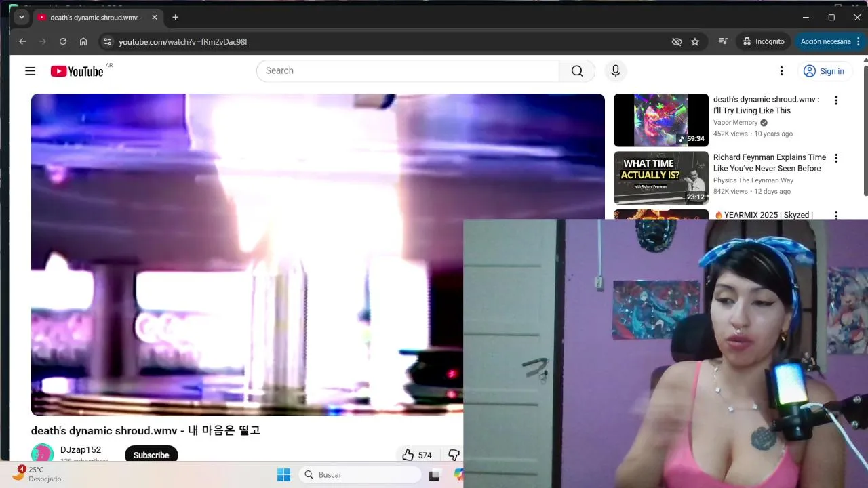This screenshot has width=868, height=488.
Task: Open the browser home page icon
Action: point(83,41)
